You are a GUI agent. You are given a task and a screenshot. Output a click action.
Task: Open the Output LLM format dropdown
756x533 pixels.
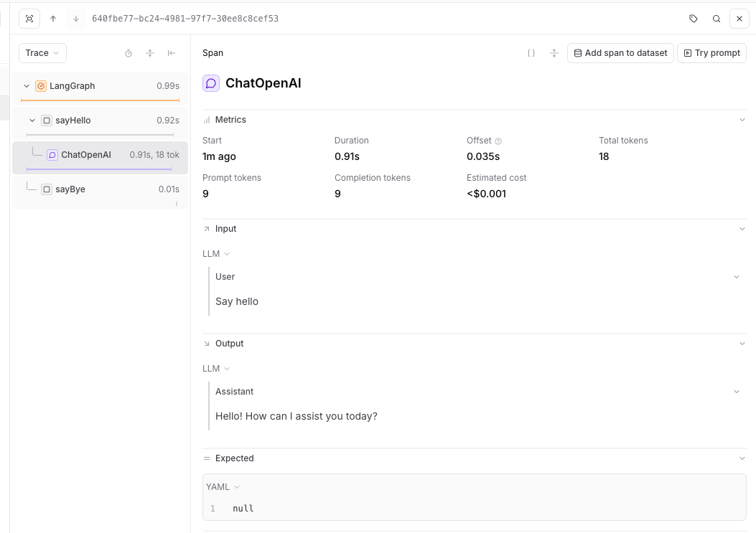click(216, 369)
